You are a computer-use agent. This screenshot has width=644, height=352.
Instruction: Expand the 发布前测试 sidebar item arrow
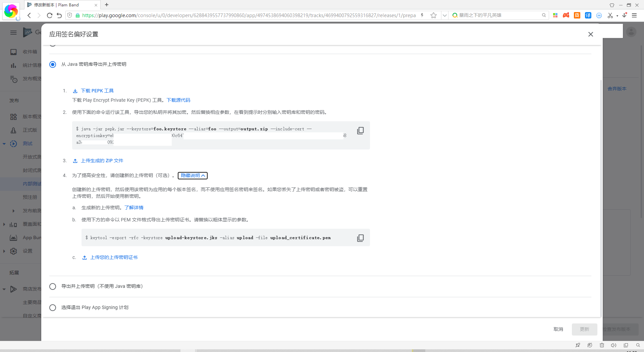point(13,211)
